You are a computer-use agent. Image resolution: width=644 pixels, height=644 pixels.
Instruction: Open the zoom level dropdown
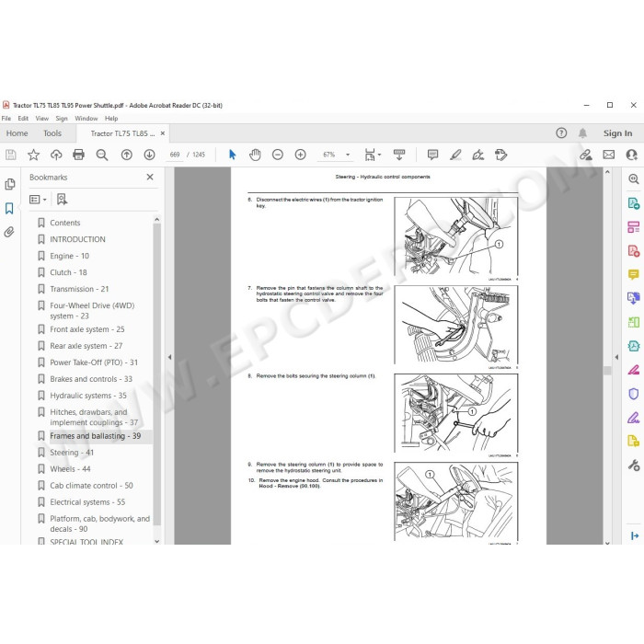(348, 155)
